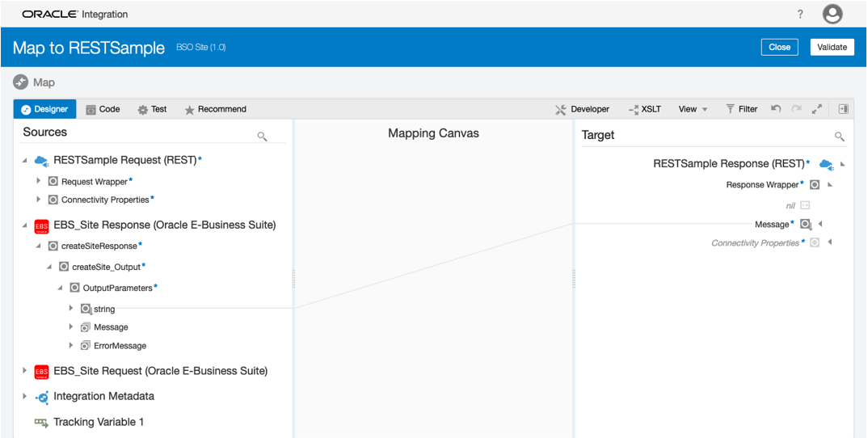868x438 pixels.
Task: Search the Sources tree with magnifier icon
Action: [x=263, y=137]
